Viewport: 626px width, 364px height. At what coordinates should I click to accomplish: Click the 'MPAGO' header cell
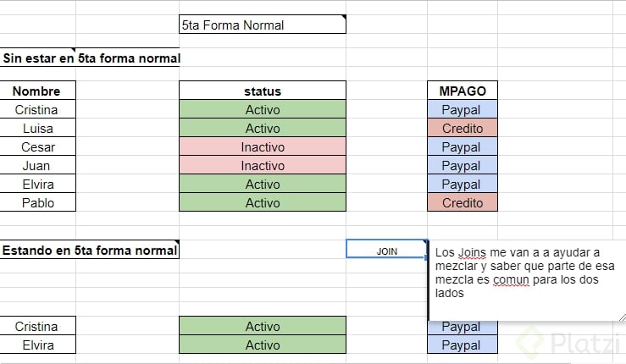(463, 91)
